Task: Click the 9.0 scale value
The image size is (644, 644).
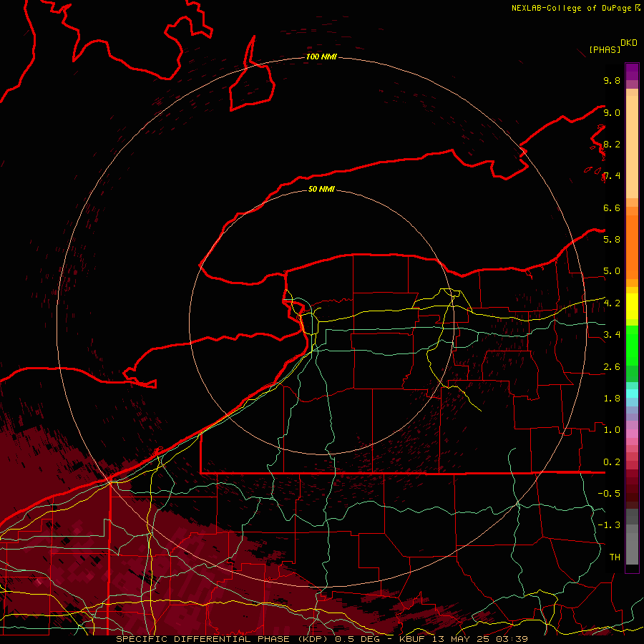Action: pyautogui.click(x=612, y=113)
